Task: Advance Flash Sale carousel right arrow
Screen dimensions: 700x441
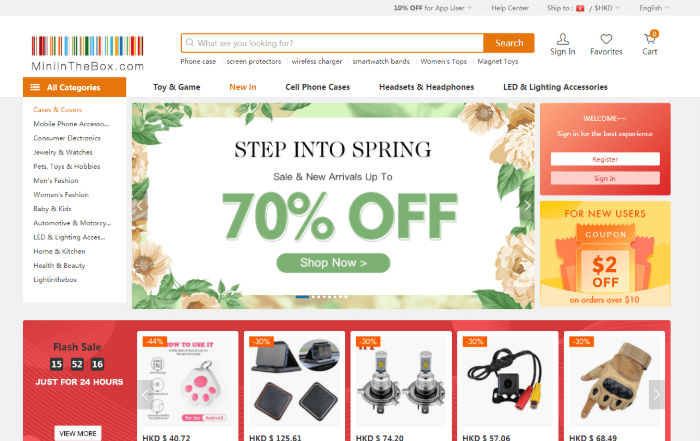Action: [x=656, y=395]
